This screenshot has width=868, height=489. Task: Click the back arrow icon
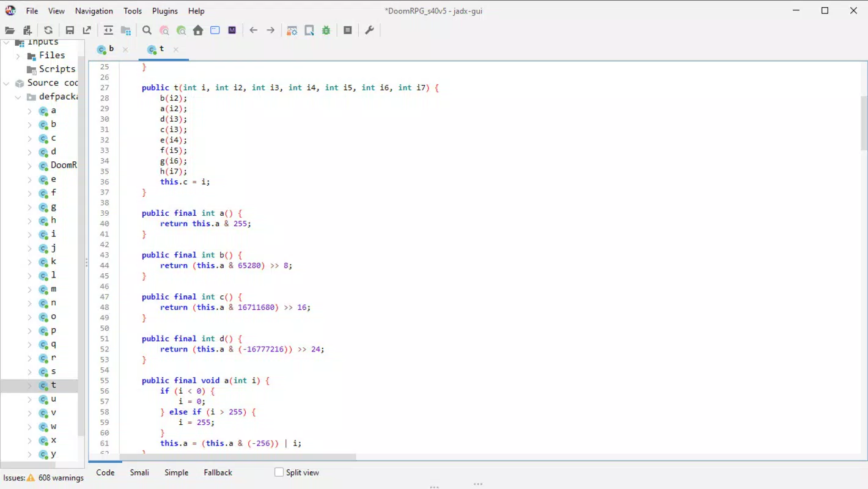(x=253, y=30)
